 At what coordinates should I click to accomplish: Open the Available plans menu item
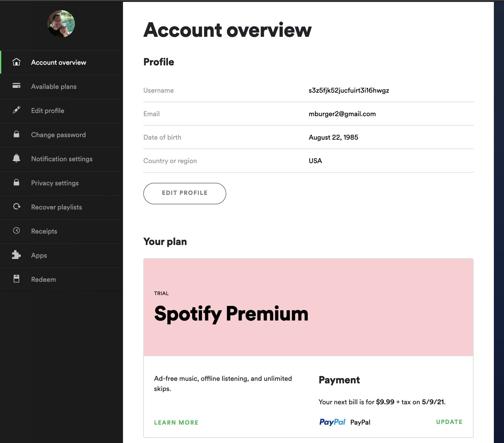click(54, 87)
